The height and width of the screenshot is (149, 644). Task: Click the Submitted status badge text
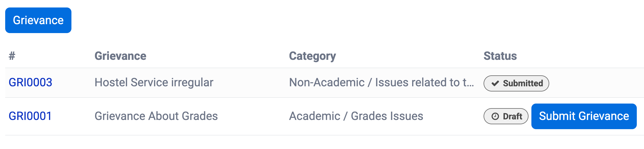[523, 83]
